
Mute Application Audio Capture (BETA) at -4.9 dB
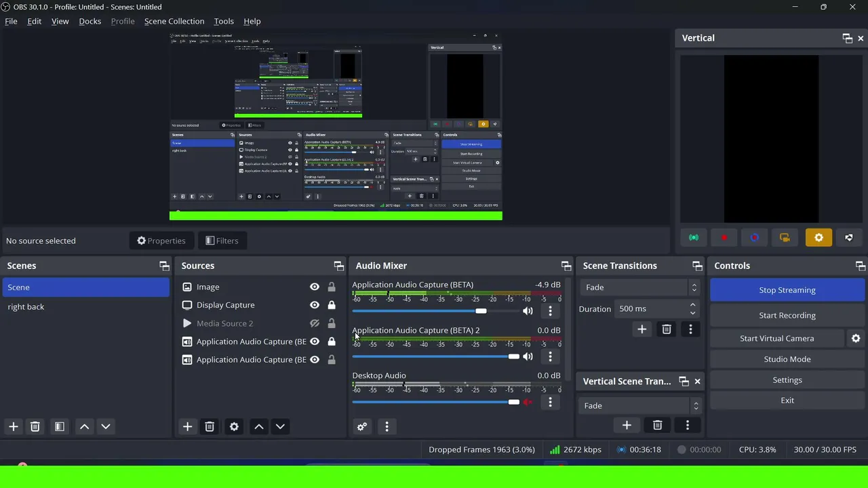528,311
